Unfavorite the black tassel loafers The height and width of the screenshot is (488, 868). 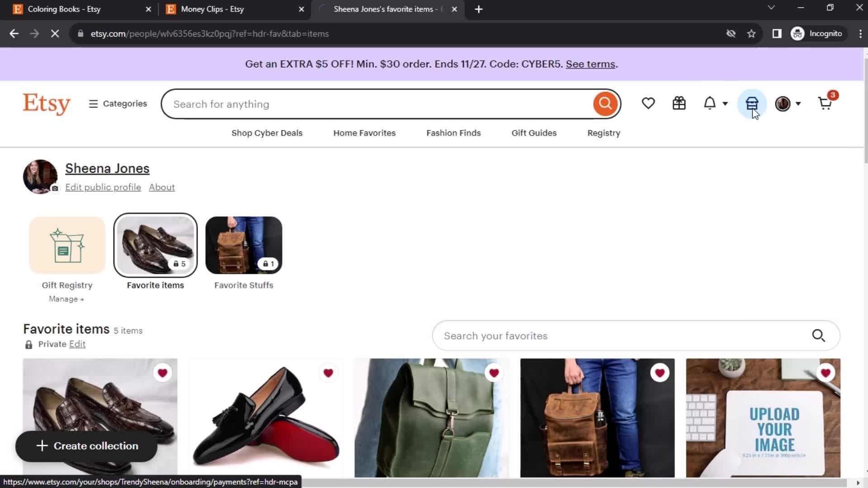[x=328, y=372]
